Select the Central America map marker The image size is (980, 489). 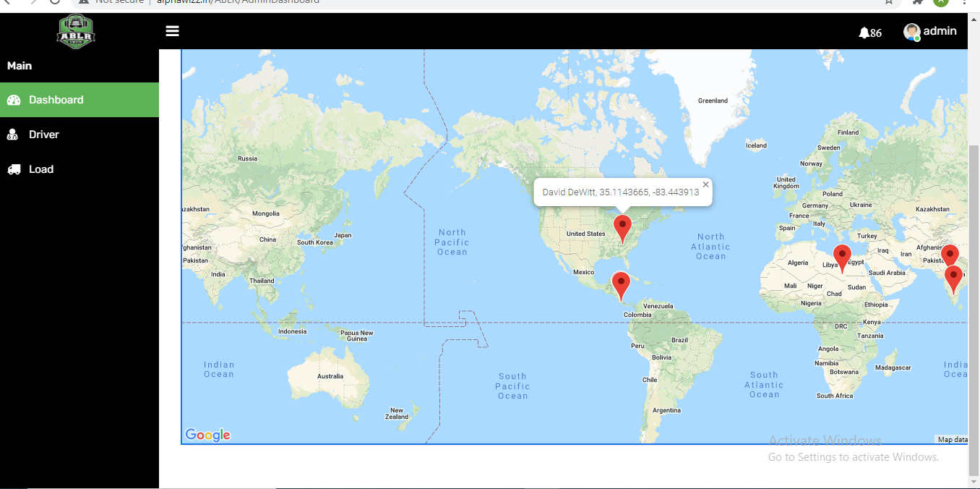click(621, 286)
